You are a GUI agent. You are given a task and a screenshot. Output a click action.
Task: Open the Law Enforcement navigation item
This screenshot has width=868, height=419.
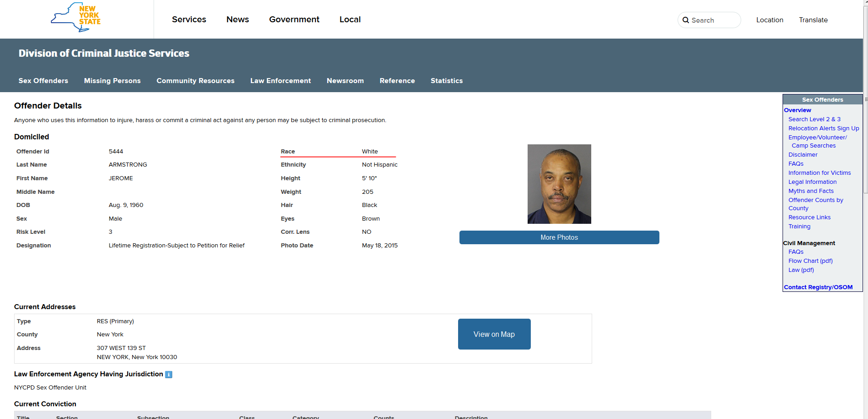point(280,81)
